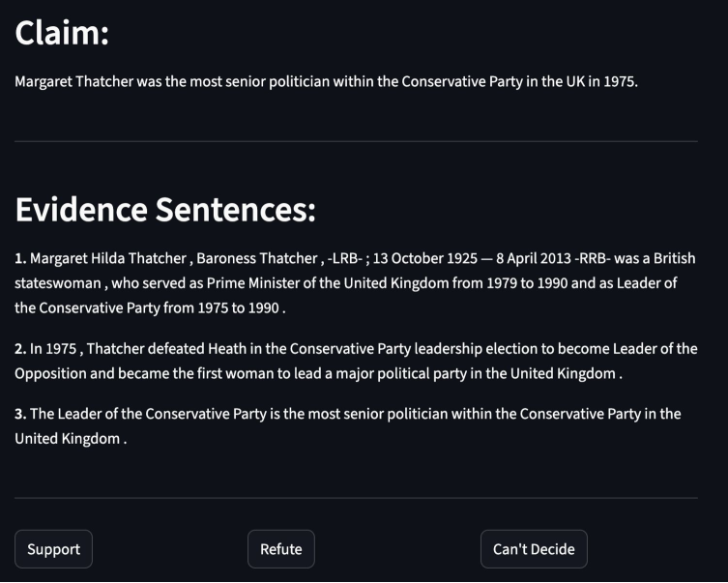Image resolution: width=728 pixels, height=583 pixels.
Task: Click the divider line above the buttons
Action: tap(356, 498)
